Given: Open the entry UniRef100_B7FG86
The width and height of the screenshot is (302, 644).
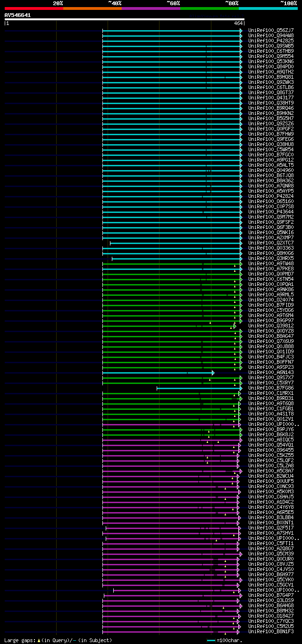Looking at the screenshot, I should click(x=271, y=388).
